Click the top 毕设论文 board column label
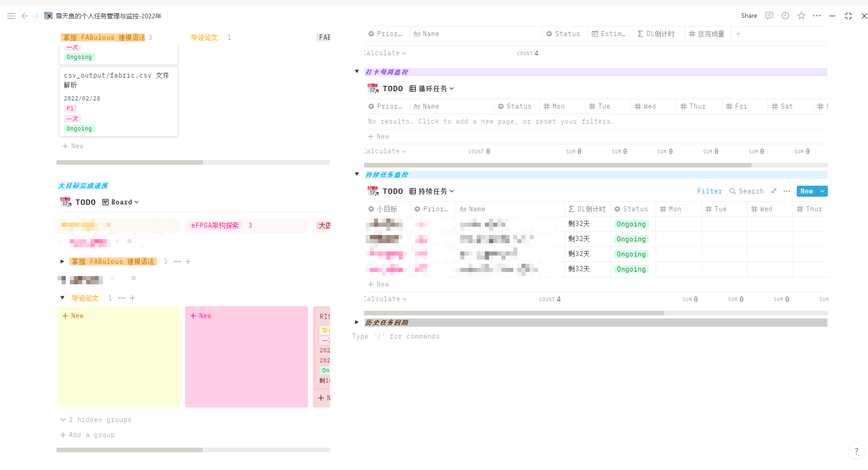 pos(205,37)
